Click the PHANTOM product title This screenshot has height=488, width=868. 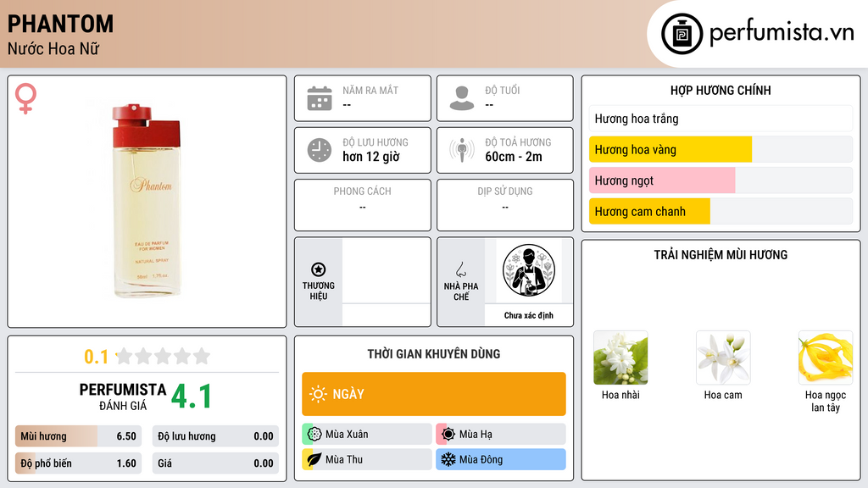tap(60, 24)
